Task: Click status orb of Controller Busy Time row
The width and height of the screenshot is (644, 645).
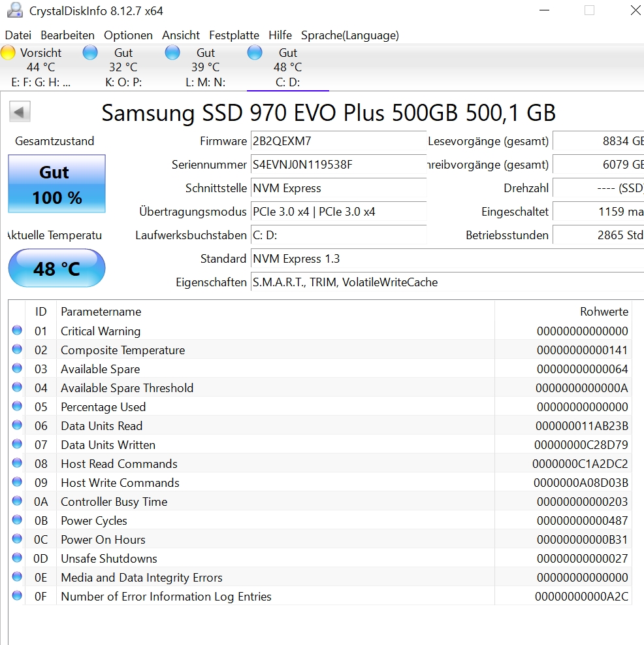Action: [17, 500]
